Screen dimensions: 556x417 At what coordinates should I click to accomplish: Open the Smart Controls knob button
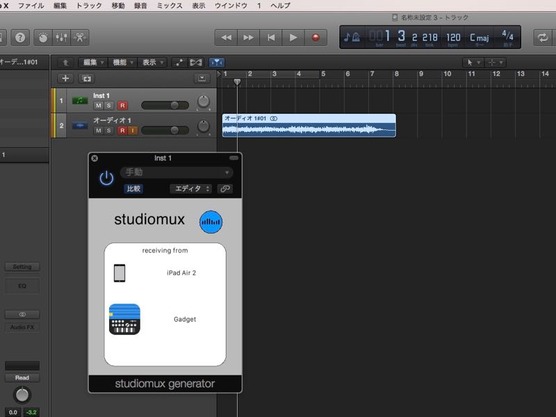[x=43, y=37]
